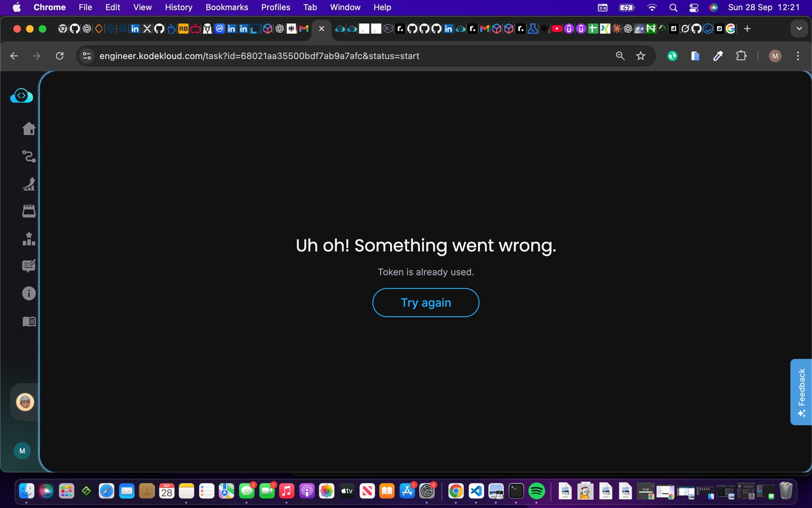Click the site settings tune icon
Viewport: 812px width, 508px height.
(87, 56)
